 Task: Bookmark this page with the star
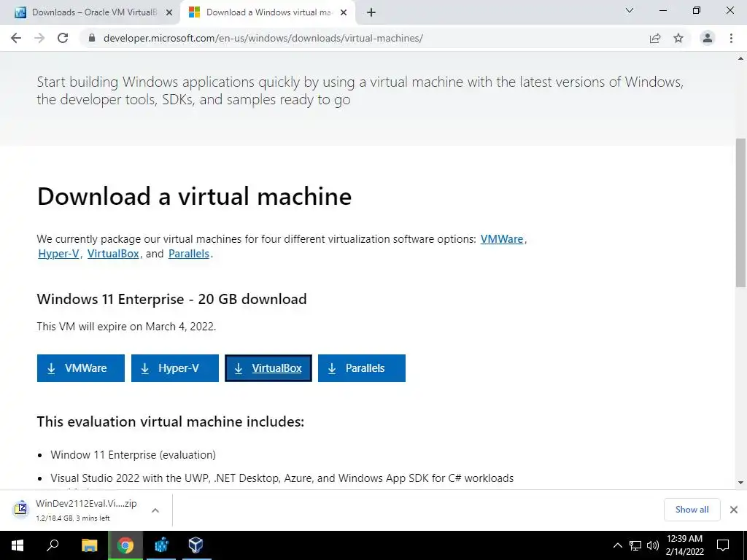[678, 38]
